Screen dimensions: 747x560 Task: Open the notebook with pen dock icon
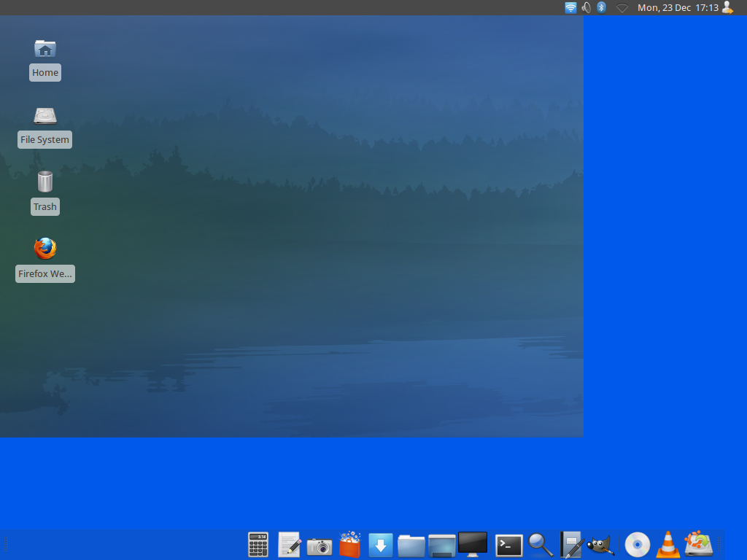pos(572,544)
